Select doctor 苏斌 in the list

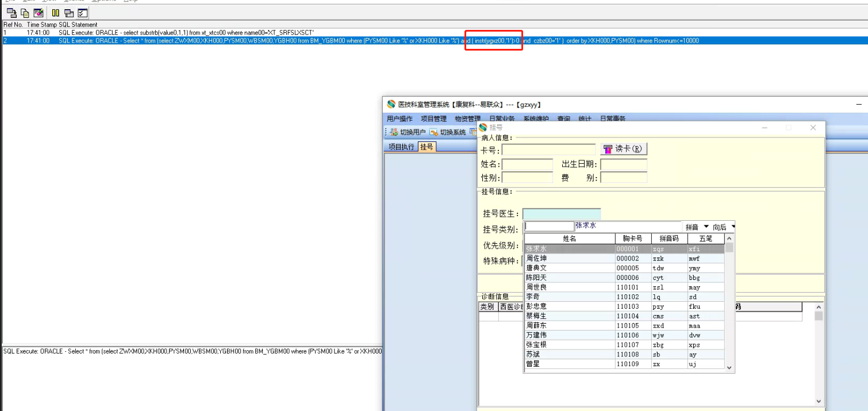(x=624, y=354)
